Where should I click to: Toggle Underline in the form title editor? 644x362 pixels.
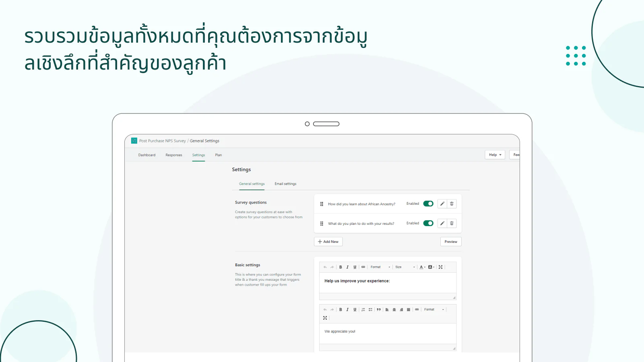[355, 267]
